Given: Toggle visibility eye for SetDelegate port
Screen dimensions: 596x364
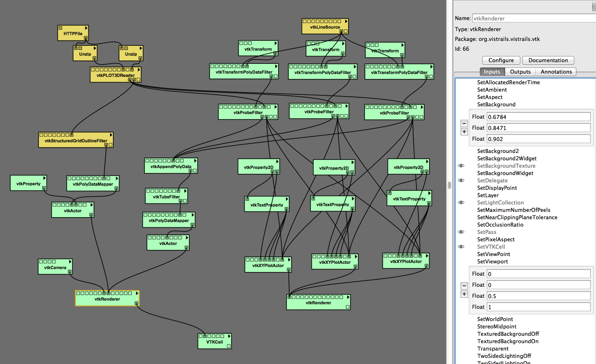Looking at the screenshot, I should click(x=461, y=180).
